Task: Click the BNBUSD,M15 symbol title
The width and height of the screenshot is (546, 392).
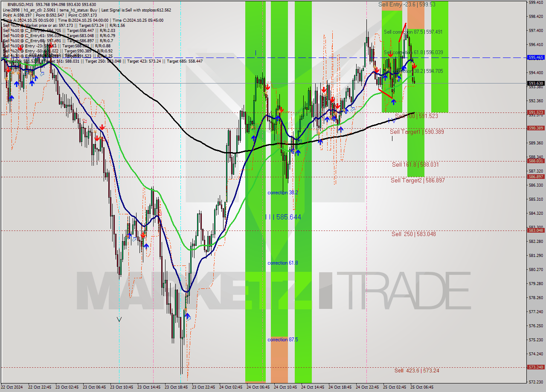Action: pos(20,4)
